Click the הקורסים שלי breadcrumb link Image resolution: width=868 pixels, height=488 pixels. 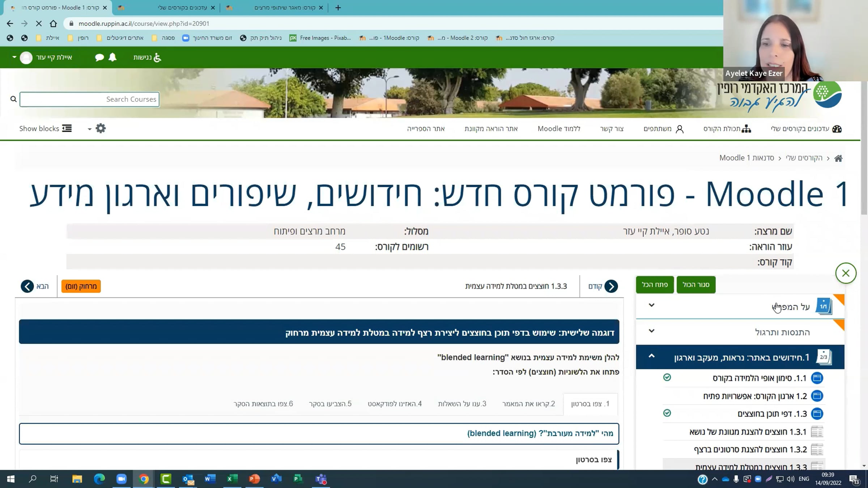804,158
